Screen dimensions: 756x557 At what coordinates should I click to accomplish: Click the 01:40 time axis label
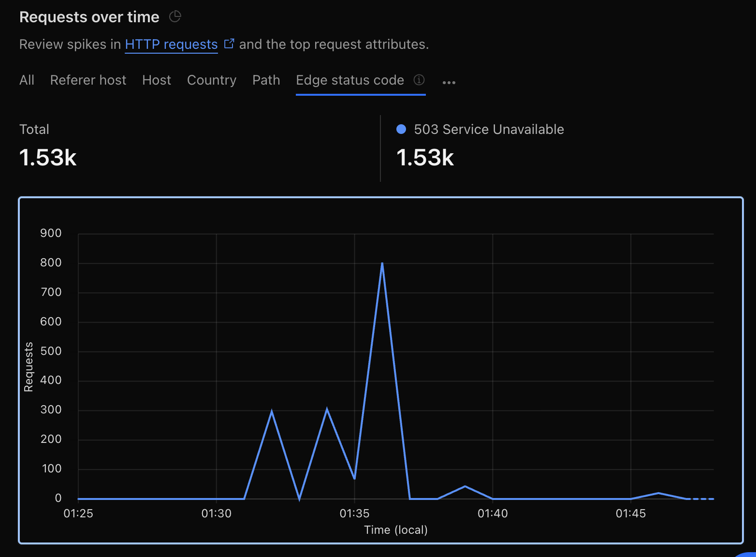click(x=493, y=513)
